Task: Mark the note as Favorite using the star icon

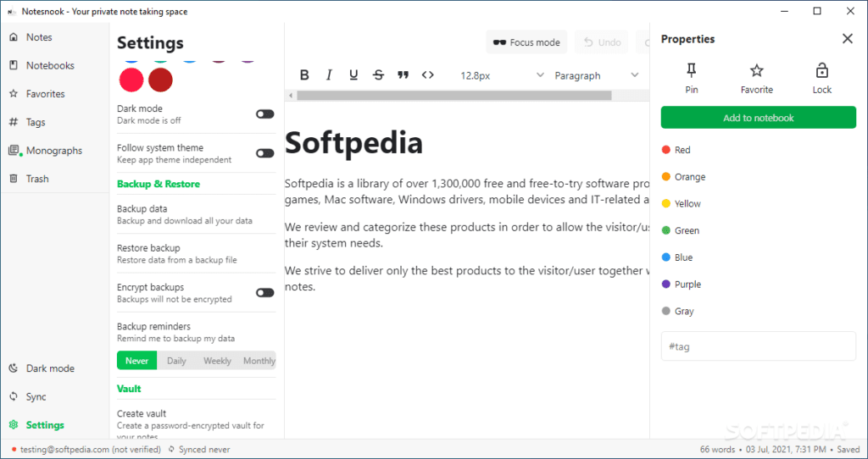Action: pos(757,79)
